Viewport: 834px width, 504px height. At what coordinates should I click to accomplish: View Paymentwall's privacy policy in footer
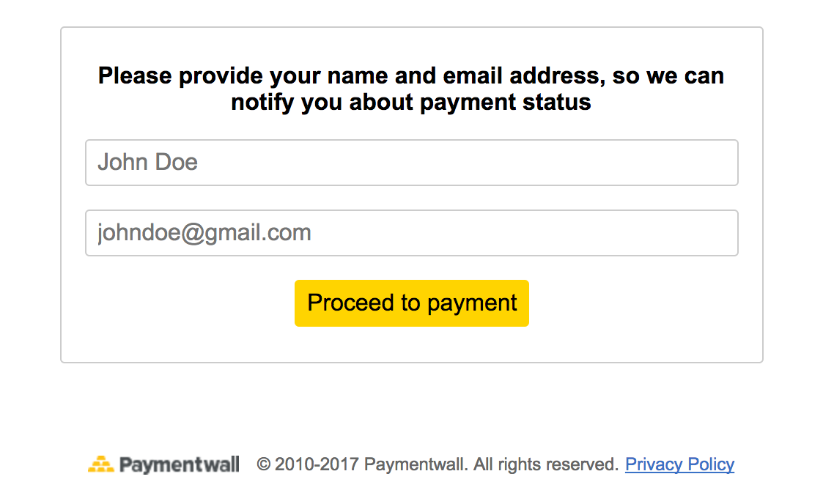tap(680, 464)
